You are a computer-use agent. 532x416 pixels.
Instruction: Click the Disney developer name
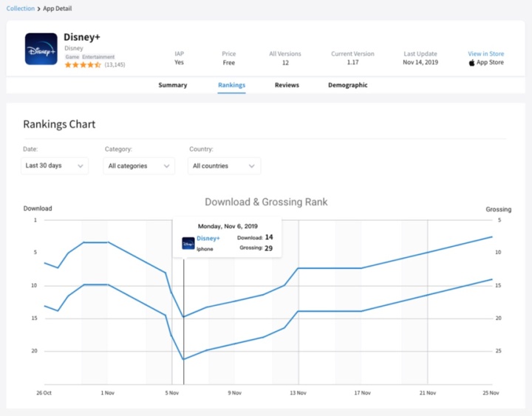pyautogui.click(x=74, y=48)
